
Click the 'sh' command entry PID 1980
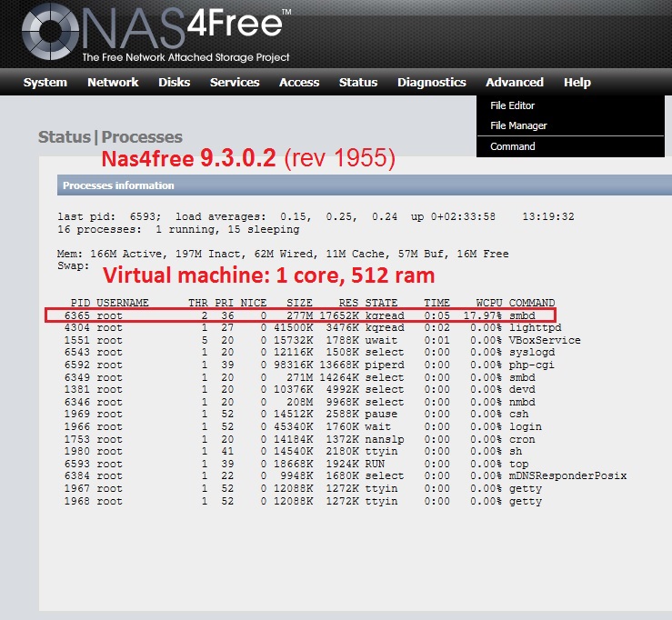(x=516, y=451)
